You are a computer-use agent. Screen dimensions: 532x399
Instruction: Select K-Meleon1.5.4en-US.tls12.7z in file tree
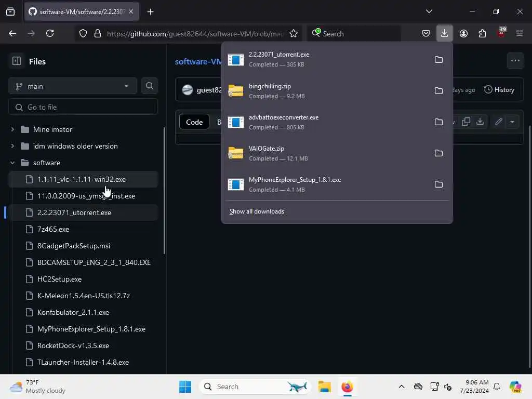pyautogui.click(x=83, y=296)
